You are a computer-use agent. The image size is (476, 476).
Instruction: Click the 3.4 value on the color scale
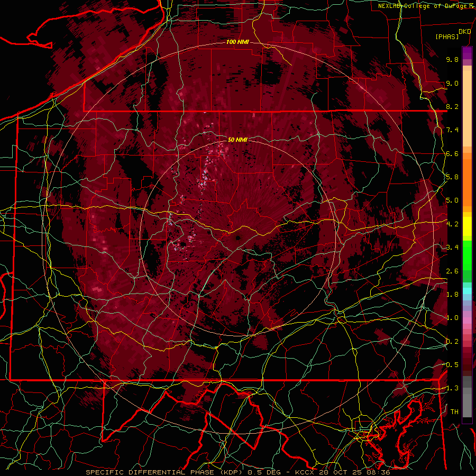tap(452, 248)
